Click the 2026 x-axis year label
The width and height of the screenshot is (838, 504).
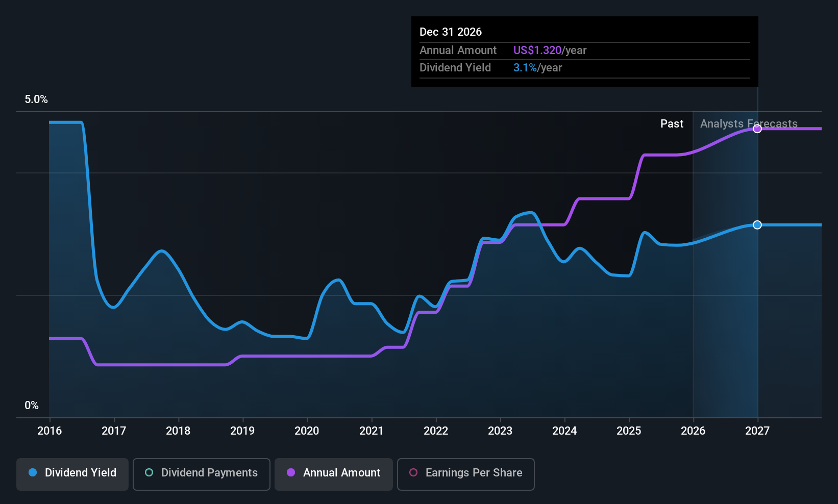(x=693, y=431)
